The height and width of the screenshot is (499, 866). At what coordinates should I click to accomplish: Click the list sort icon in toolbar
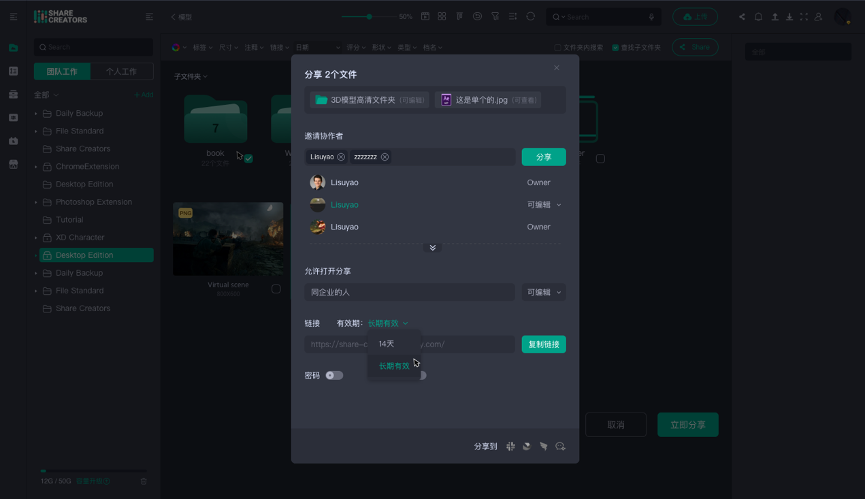[513, 16]
